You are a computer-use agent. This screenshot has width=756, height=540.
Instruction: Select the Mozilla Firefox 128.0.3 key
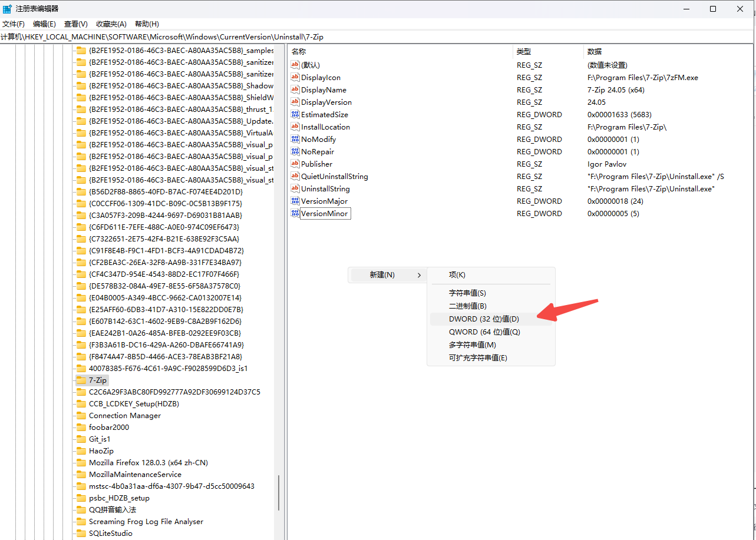point(148,463)
